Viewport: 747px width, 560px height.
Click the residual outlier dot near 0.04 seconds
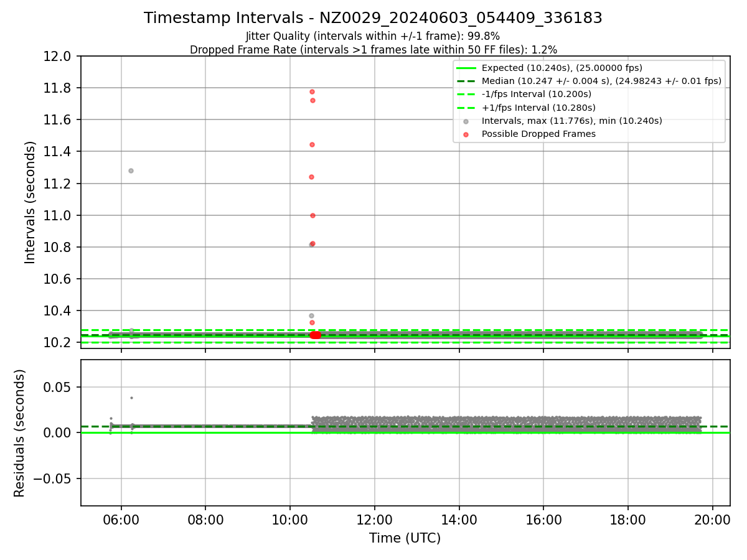(x=131, y=398)
